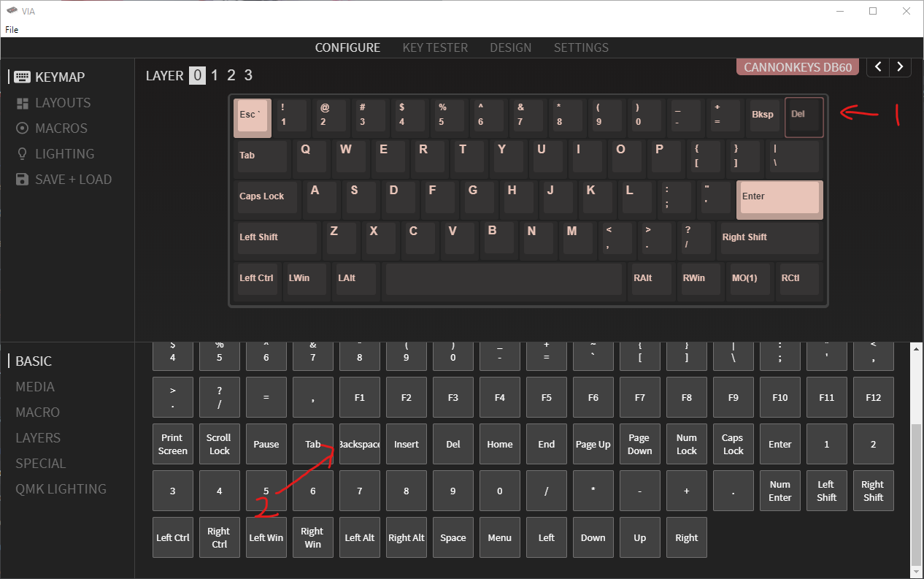
Task: Open the Save + Load panel
Action: 73,180
